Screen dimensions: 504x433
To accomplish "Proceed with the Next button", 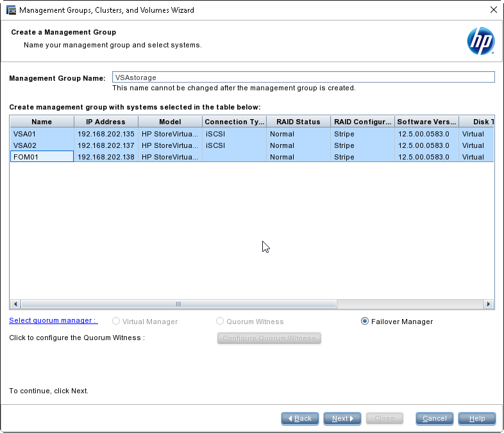I will (342, 418).
